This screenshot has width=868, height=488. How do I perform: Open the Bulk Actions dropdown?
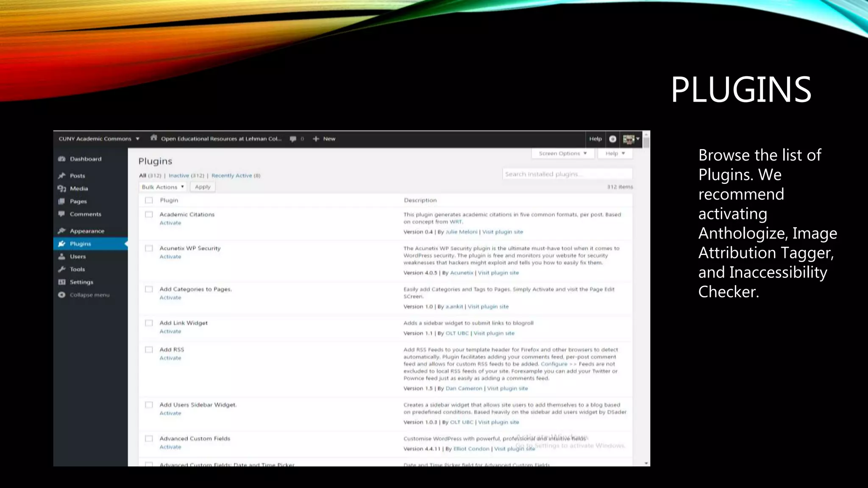tap(163, 187)
